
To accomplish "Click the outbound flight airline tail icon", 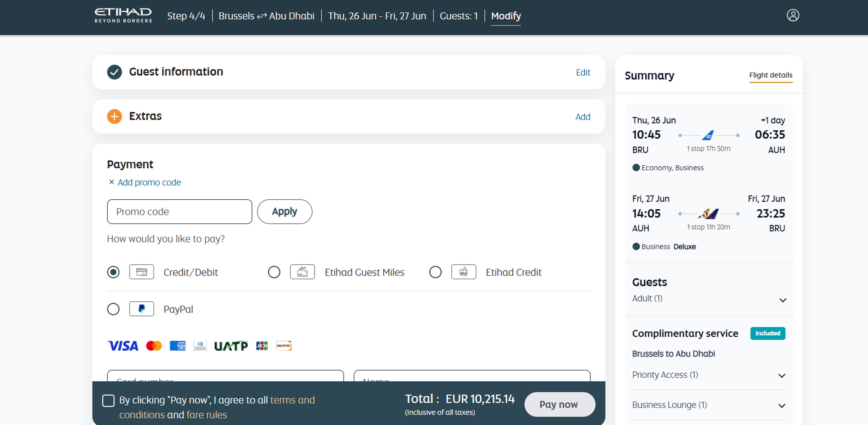I will 708,135.
